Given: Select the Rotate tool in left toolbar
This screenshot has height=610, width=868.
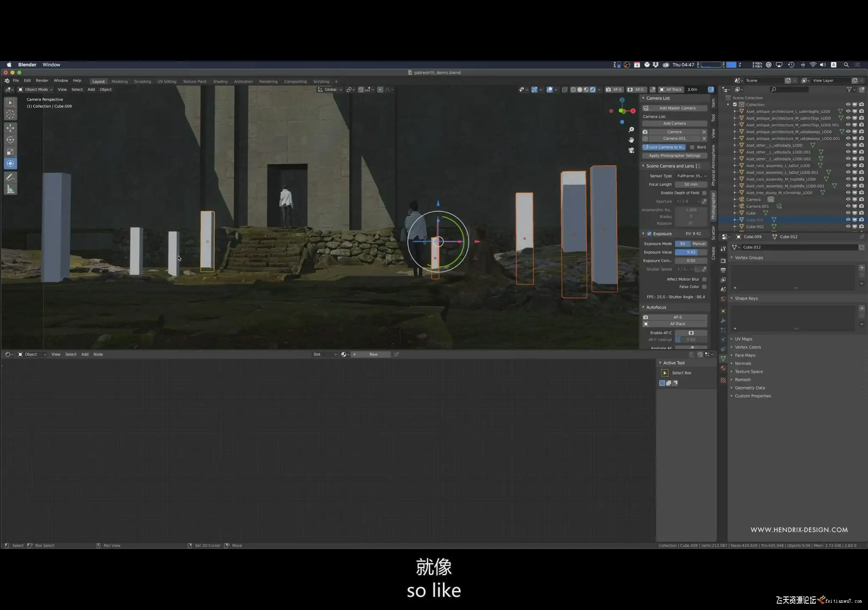Looking at the screenshot, I should pos(11,140).
